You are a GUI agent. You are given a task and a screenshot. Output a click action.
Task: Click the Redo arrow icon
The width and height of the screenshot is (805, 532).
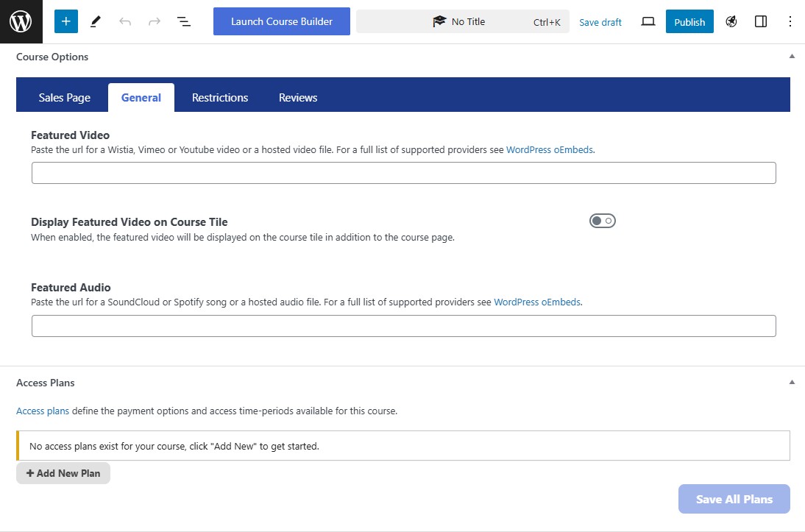click(x=155, y=21)
